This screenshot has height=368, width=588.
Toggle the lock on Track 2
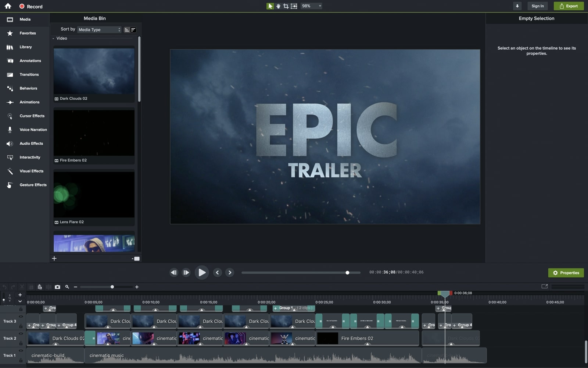pyautogui.click(x=21, y=343)
